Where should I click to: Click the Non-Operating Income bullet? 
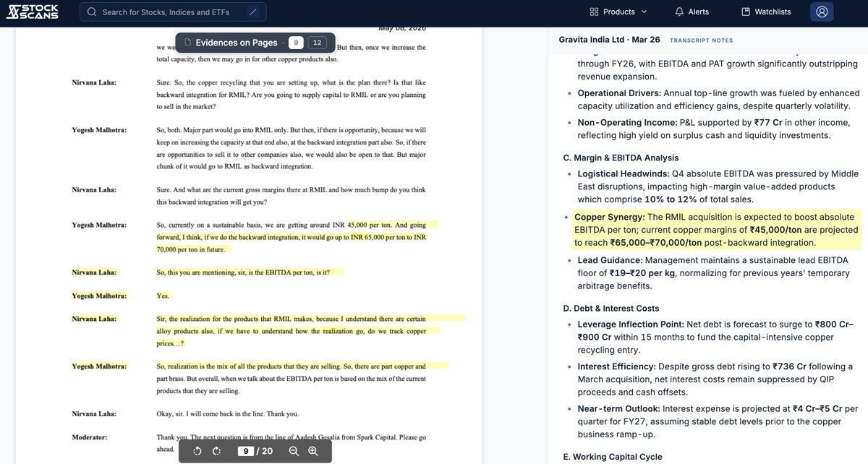click(x=715, y=129)
